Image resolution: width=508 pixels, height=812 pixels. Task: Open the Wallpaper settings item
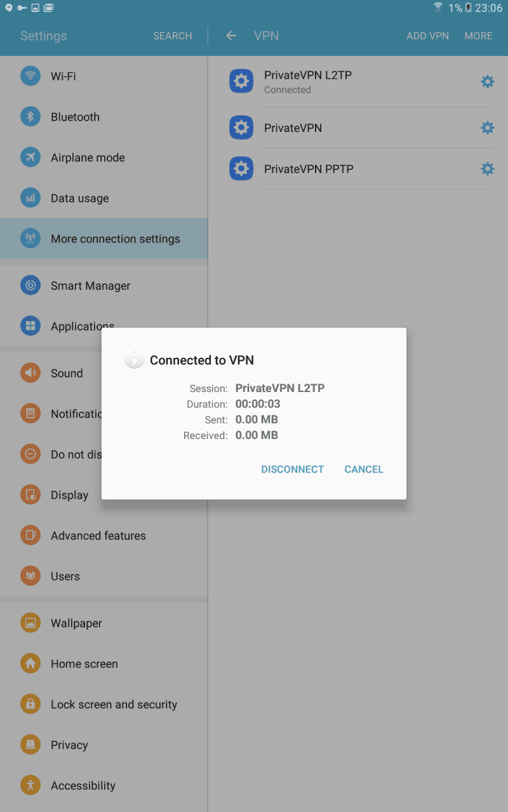(104, 623)
